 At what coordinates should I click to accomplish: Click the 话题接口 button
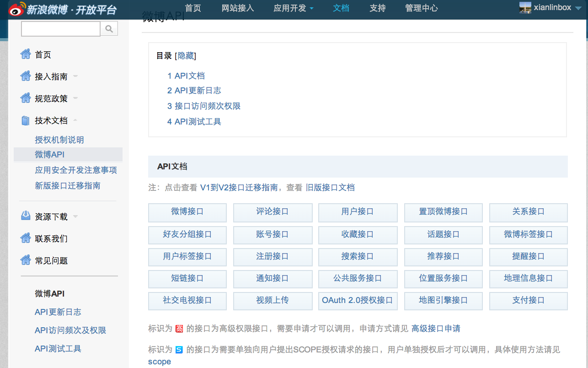point(444,235)
